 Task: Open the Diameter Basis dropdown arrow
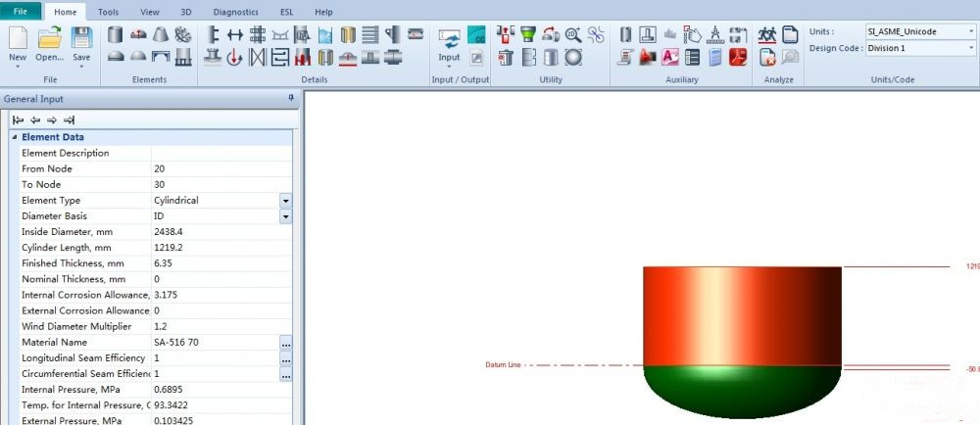tap(285, 216)
